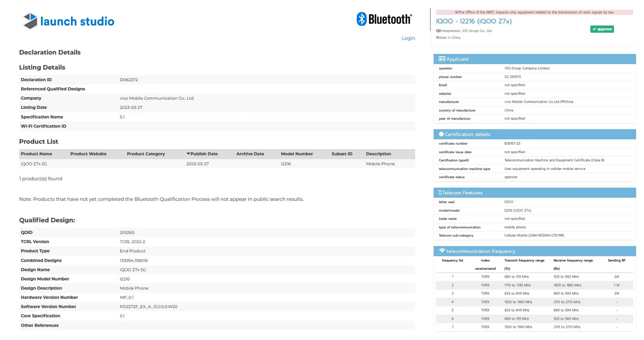Click the Applicant section ID-card icon
The width and height of the screenshot is (644, 340).
pyautogui.click(x=442, y=59)
